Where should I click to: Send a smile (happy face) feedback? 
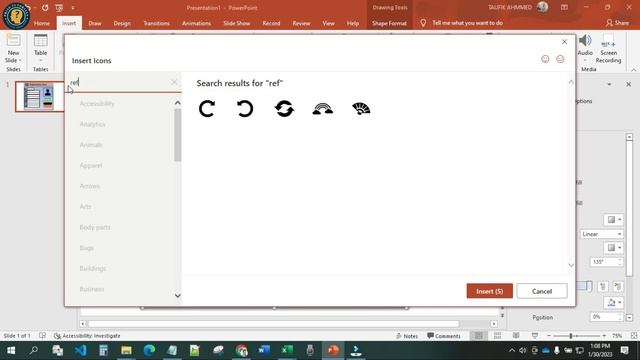click(x=545, y=59)
